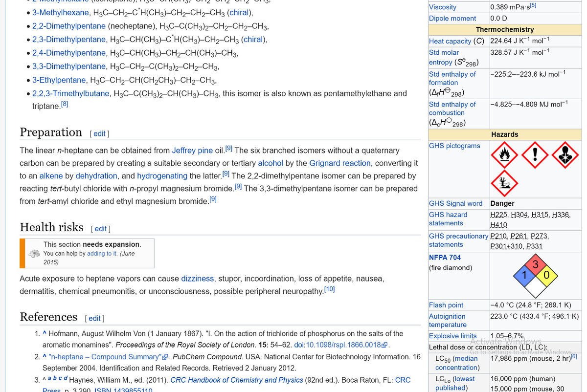This screenshot has height=392, width=587.
Task: Follow the chiral link after 2,3-Dimethylpentane
Action: click(253, 39)
